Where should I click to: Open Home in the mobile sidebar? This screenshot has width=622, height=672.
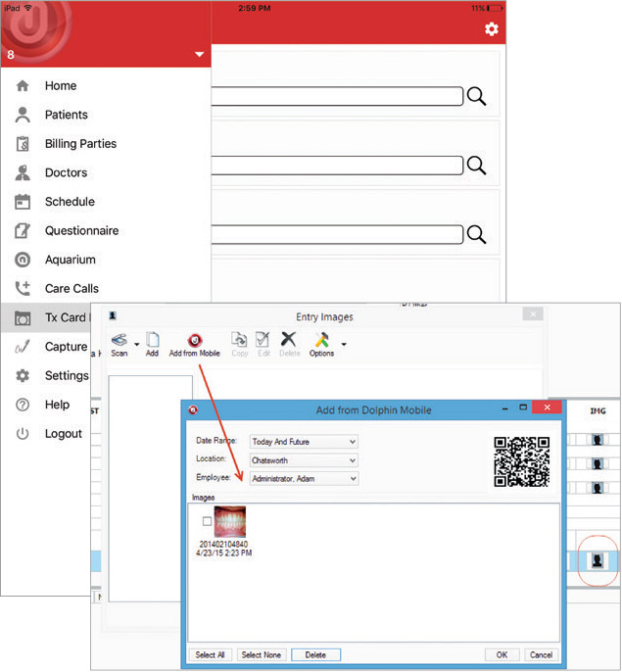tap(61, 86)
